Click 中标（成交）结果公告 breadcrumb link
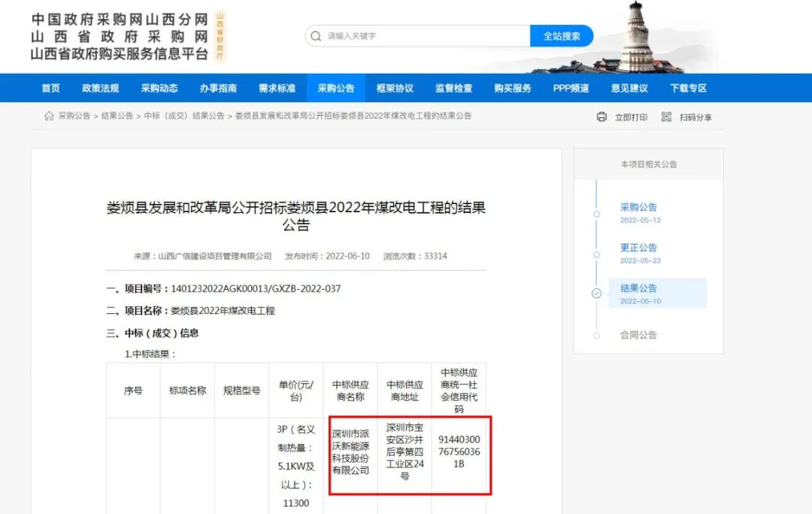Viewport: 812px width, 514px height. 184,116
